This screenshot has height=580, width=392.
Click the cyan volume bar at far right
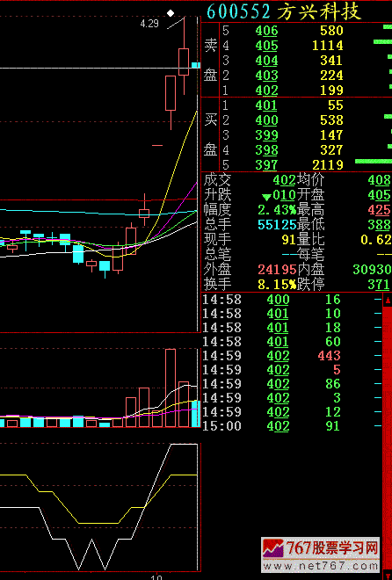point(196,414)
